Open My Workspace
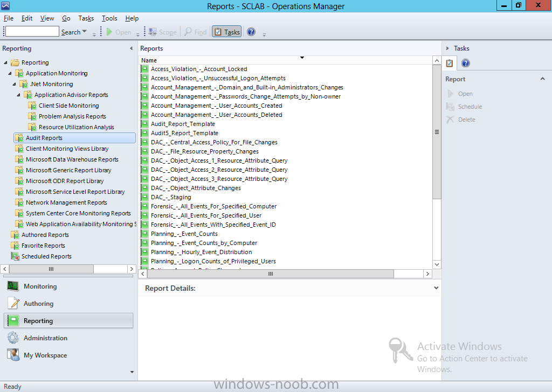Image resolution: width=552 pixels, height=392 pixels. [68, 355]
